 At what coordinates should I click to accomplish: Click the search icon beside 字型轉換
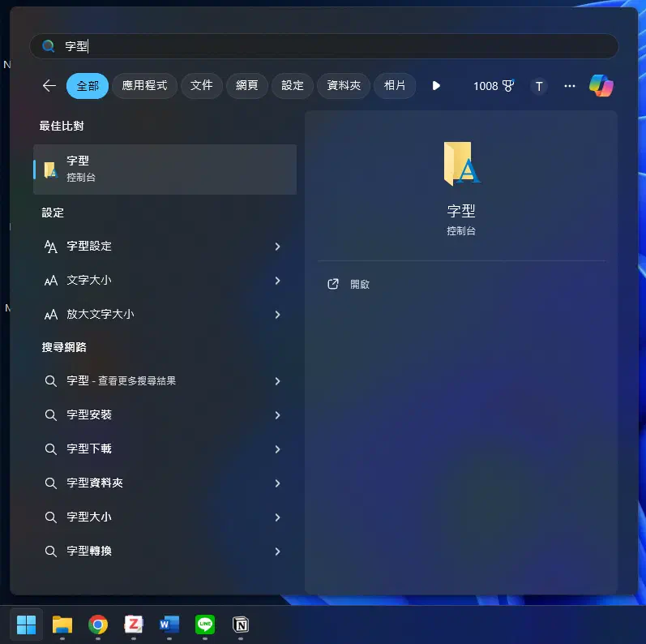(x=51, y=552)
